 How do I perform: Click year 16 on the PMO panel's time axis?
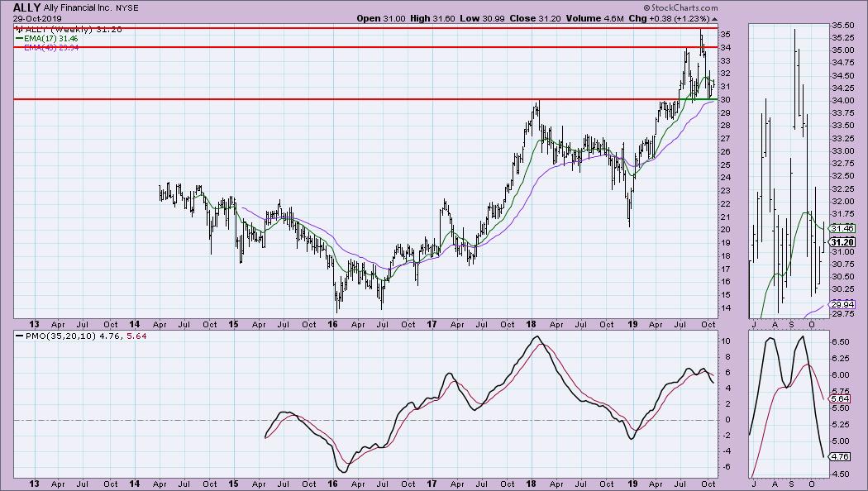(332, 484)
